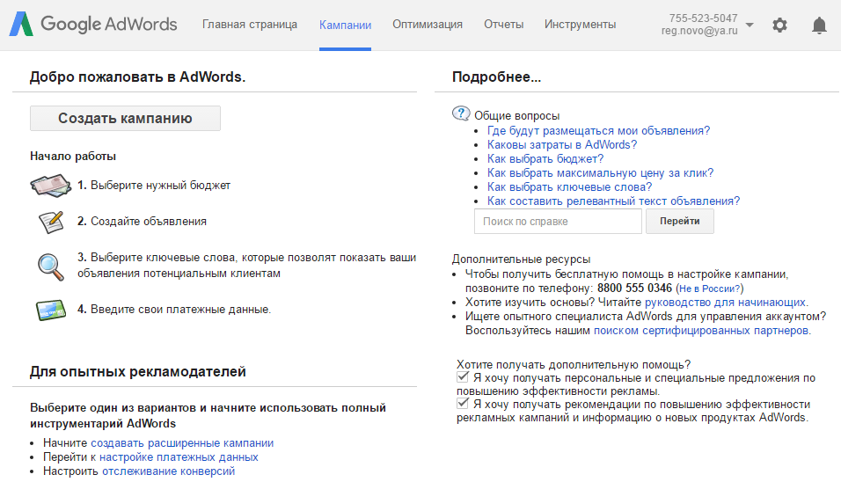This screenshot has height=504, width=841.
Task: Expand the account dropdown arrow
Action: coord(750,25)
